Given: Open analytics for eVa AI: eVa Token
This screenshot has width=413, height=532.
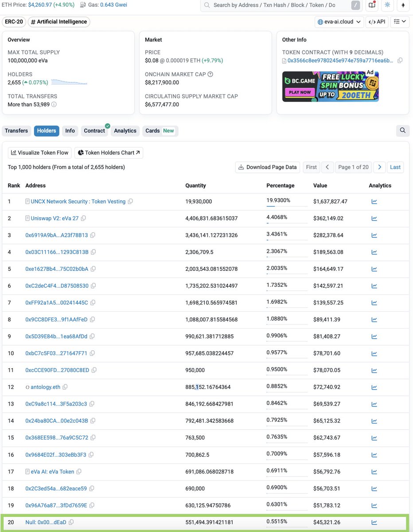Looking at the screenshot, I should click(x=374, y=472).
